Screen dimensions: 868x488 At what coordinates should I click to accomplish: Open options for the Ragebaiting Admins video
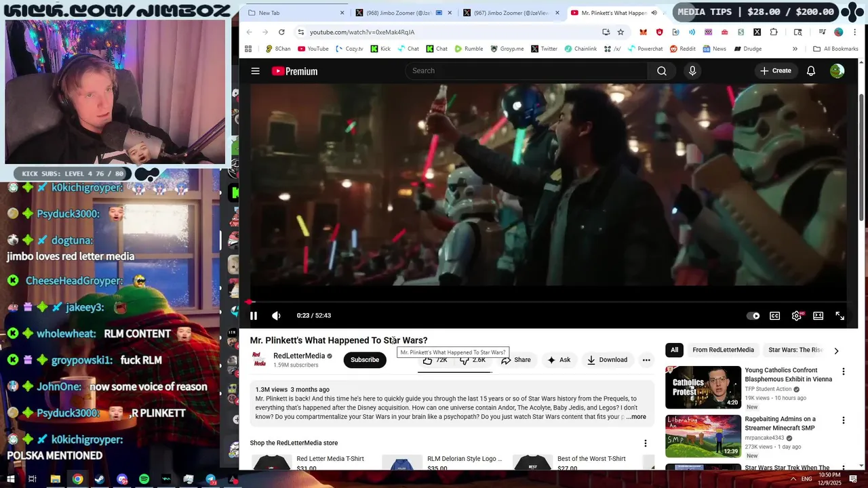pyautogui.click(x=844, y=420)
